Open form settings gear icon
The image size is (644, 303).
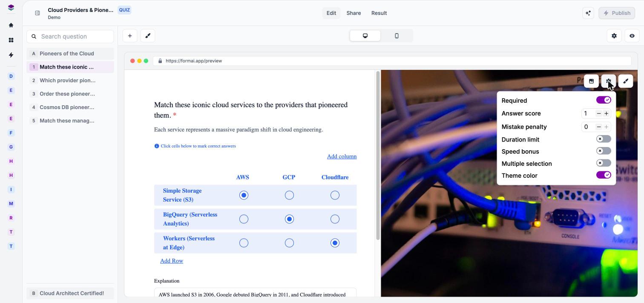point(614,36)
